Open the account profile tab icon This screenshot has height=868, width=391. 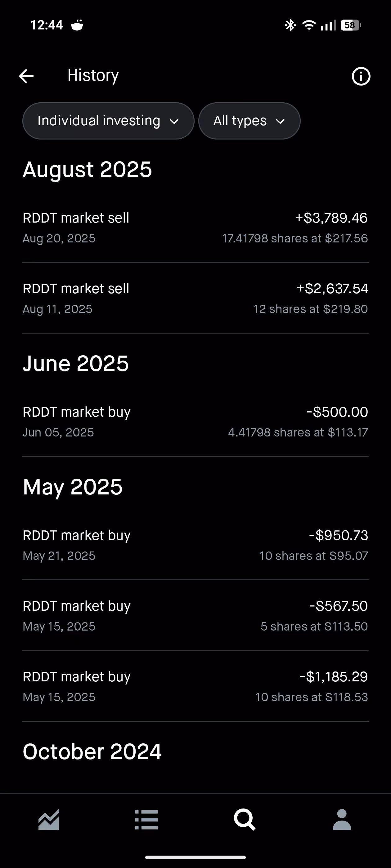point(342,819)
